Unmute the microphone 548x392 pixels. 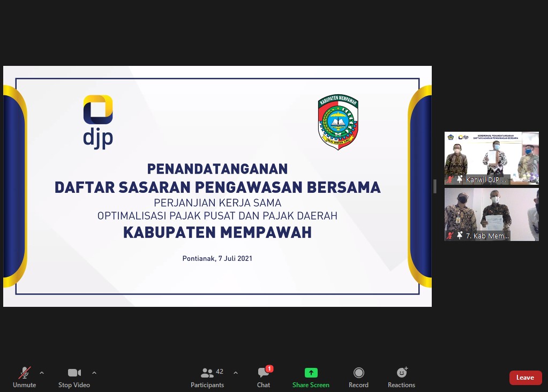tap(24, 373)
